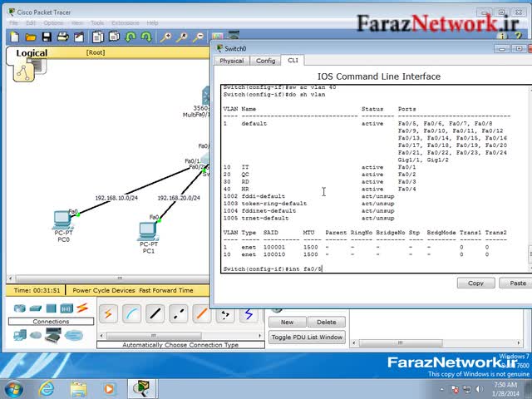The height and width of the screenshot is (399, 532).
Task: Select the End Devices category
Action: 20,335
